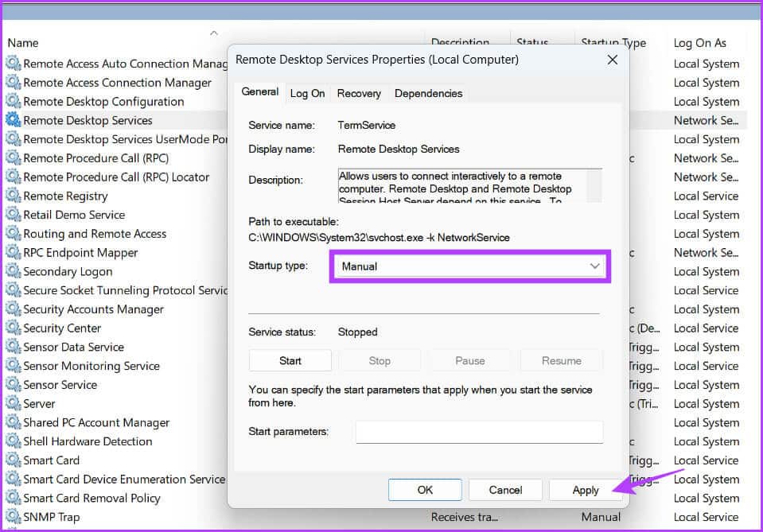The image size is (763, 532).
Task: Sort by Log On As column header
Action: 699,43
